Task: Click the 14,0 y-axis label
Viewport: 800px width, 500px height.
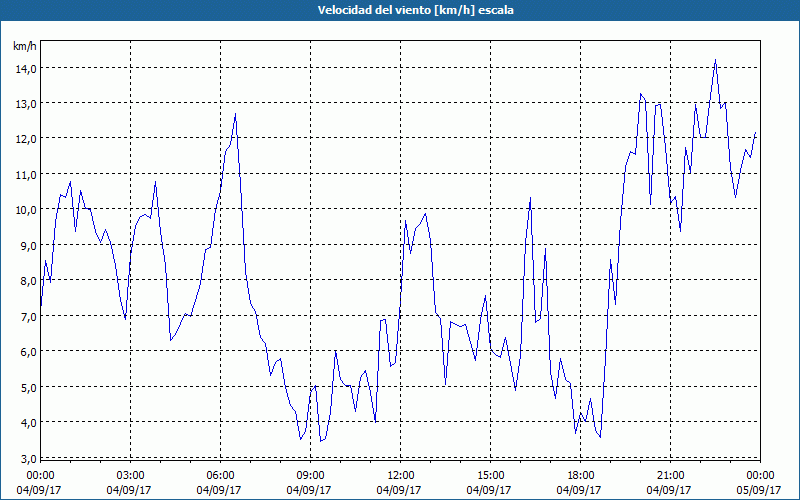Action: pyautogui.click(x=25, y=68)
